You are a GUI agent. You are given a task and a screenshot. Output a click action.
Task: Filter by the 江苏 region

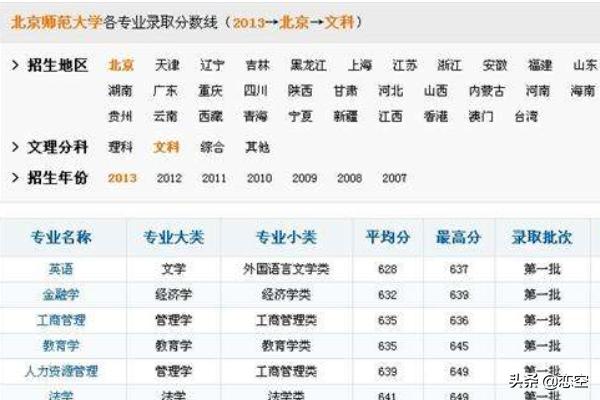pyautogui.click(x=405, y=65)
